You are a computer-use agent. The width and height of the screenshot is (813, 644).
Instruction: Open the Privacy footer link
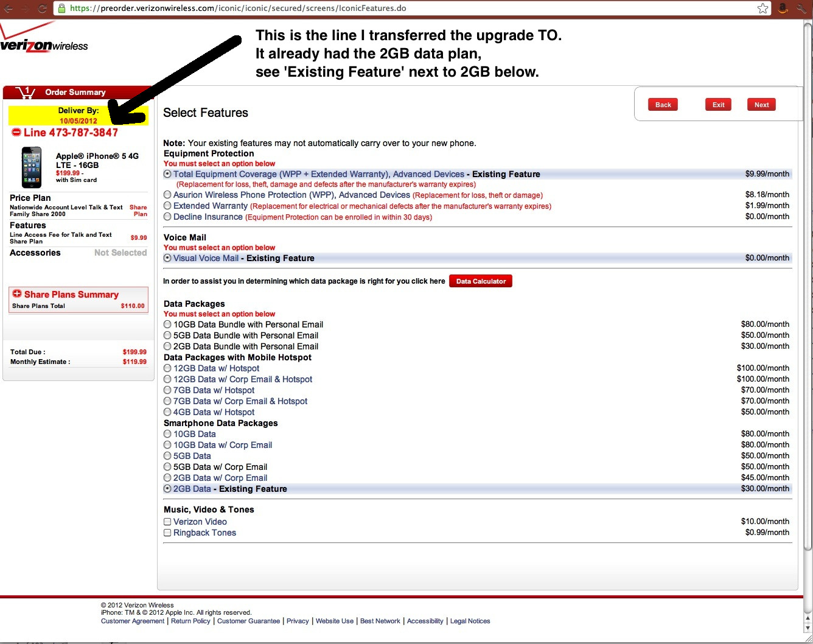point(298,621)
